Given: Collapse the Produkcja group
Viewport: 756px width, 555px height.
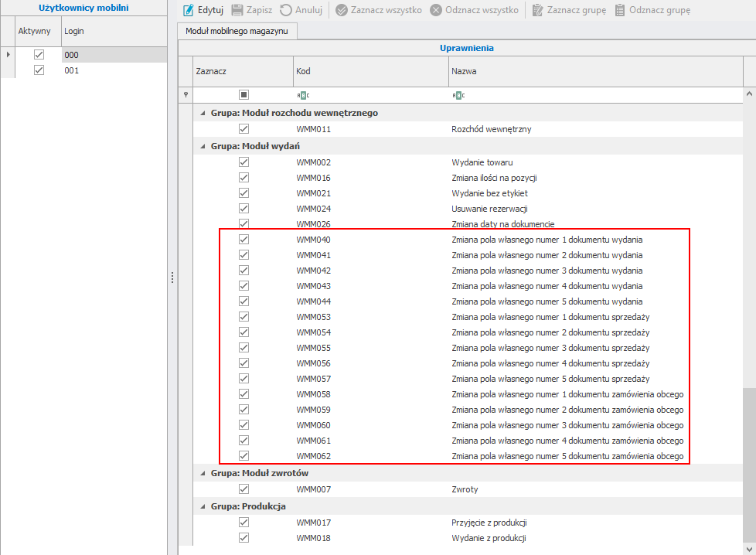Looking at the screenshot, I should [x=203, y=506].
